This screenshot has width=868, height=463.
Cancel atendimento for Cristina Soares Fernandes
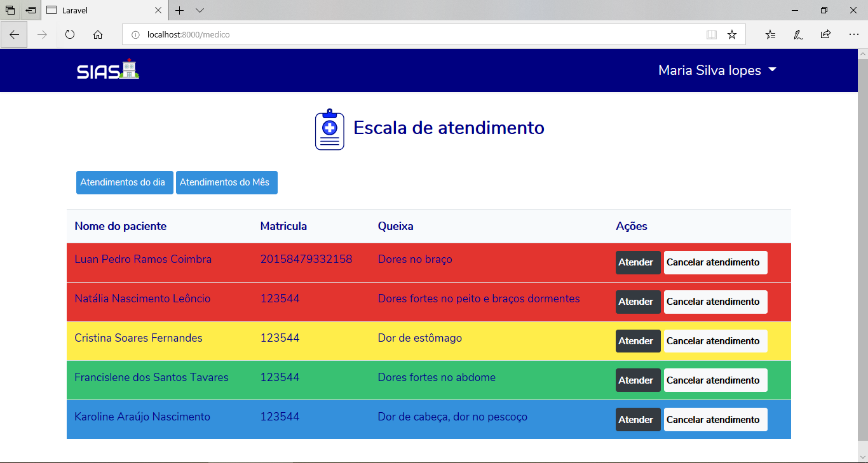(715, 341)
